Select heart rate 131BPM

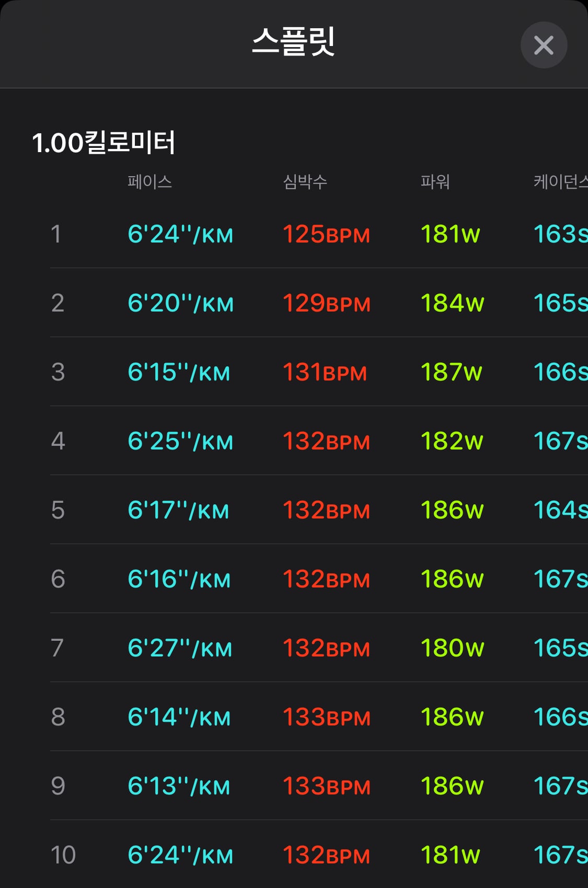tap(325, 372)
